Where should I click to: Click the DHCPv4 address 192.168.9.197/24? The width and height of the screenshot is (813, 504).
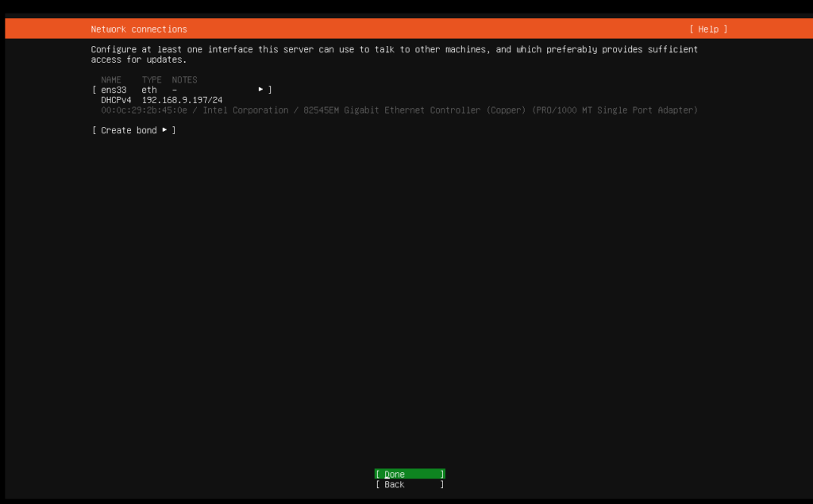(182, 100)
